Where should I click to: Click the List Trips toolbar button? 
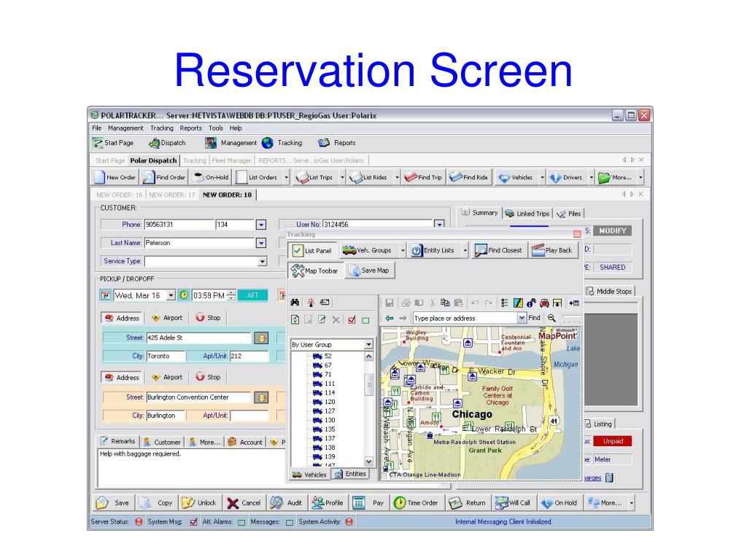click(x=315, y=177)
